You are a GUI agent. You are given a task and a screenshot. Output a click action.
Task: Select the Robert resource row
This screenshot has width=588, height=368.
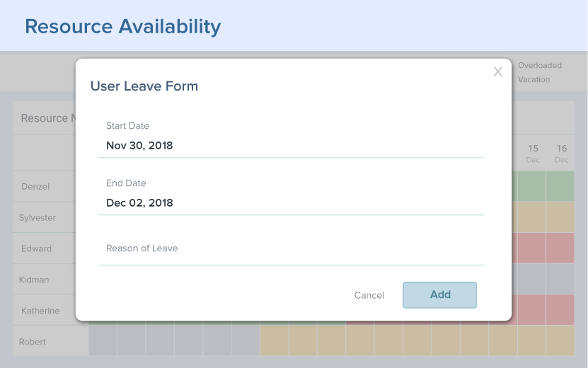click(33, 342)
